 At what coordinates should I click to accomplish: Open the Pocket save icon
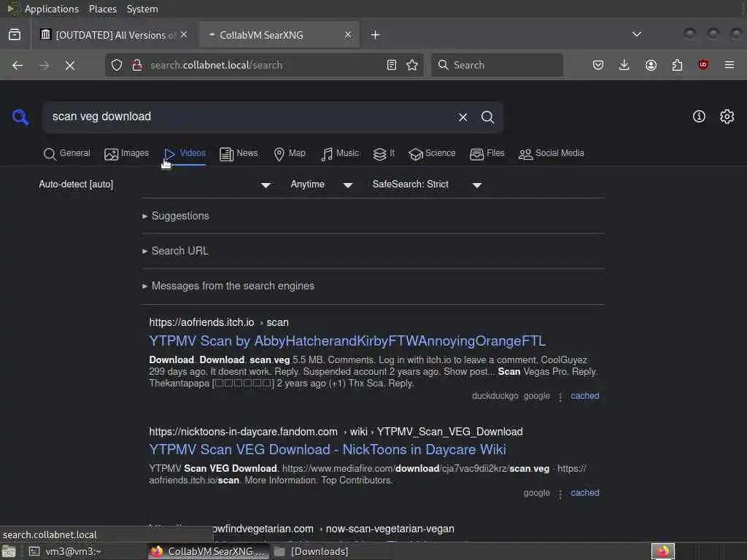tap(598, 65)
